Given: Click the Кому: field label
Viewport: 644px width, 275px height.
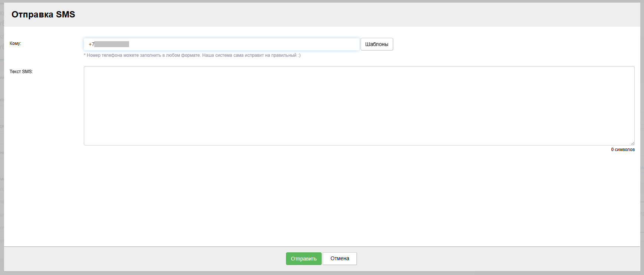Looking at the screenshot, I should coord(15,43).
